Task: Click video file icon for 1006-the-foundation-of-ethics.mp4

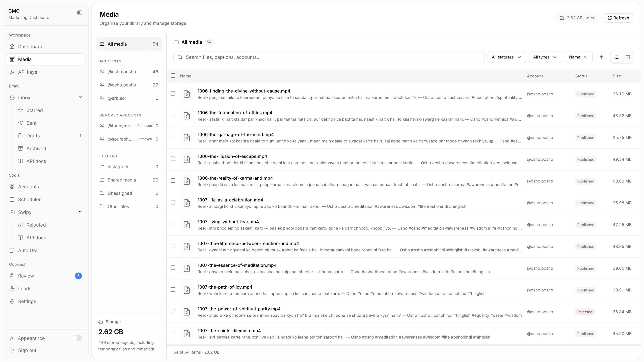Action: coord(187,116)
